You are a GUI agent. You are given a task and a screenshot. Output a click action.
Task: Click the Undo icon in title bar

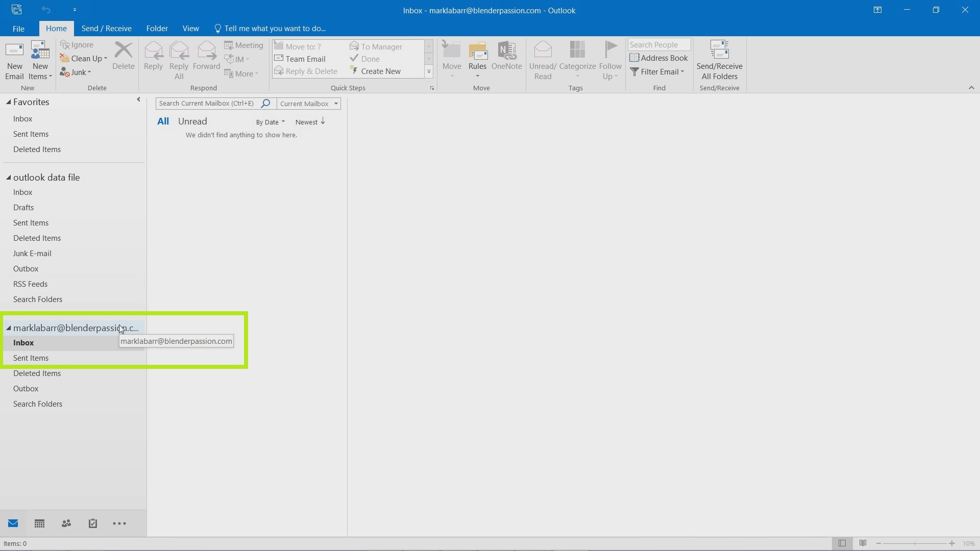pyautogui.click(x=46, y=10)
